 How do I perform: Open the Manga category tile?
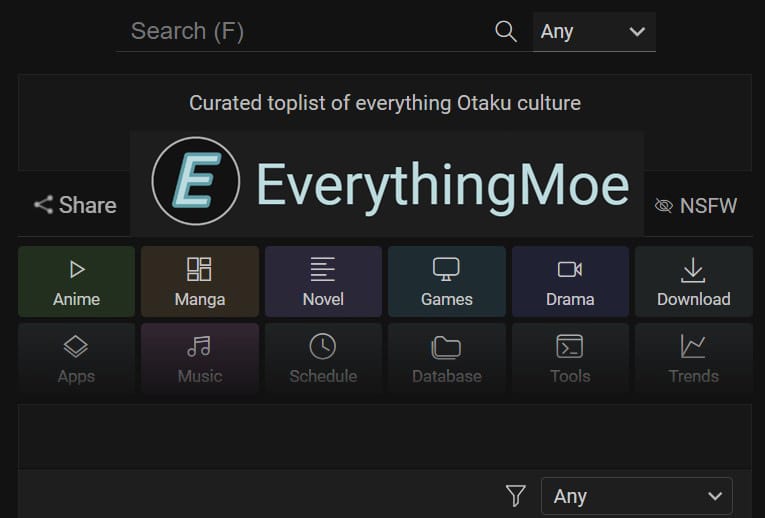pos(200,282)
